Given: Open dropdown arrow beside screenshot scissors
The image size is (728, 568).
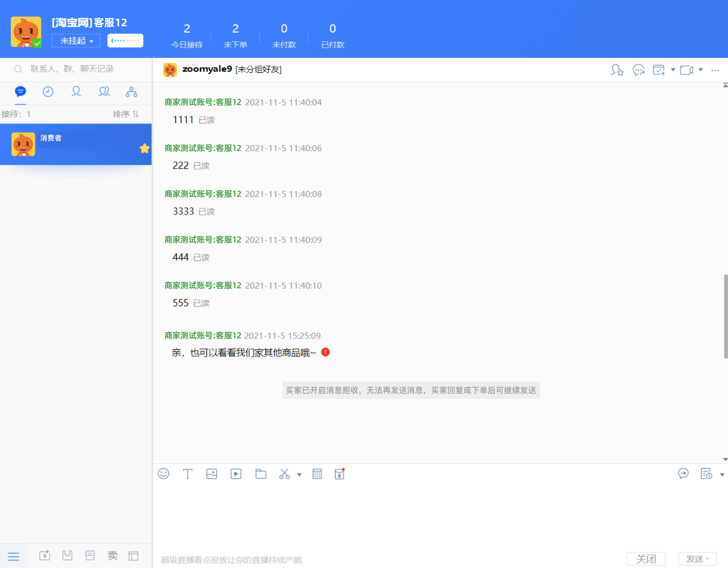Looking at the screenshot, I should (x=299, y=475).
